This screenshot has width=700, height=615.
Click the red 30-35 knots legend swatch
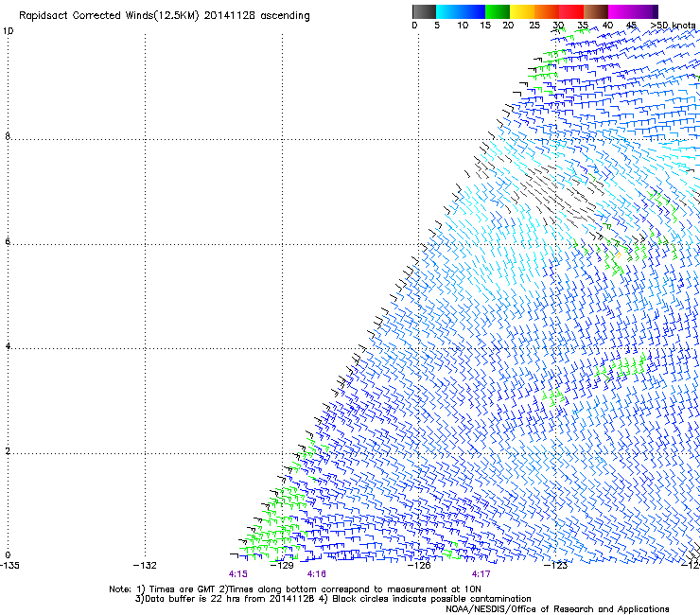pyautogui.click(x=571, y=11)
